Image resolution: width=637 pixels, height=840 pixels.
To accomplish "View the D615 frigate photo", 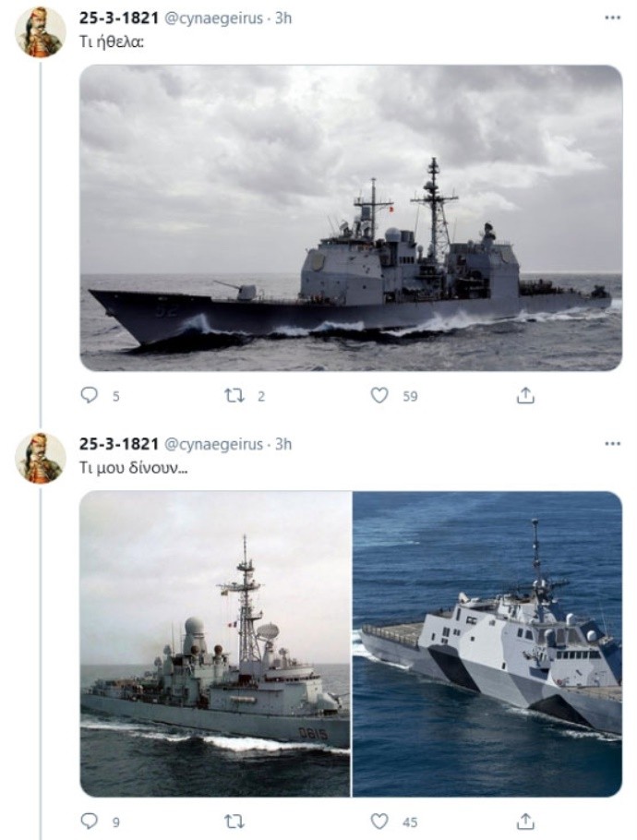I will pos(215,644).
